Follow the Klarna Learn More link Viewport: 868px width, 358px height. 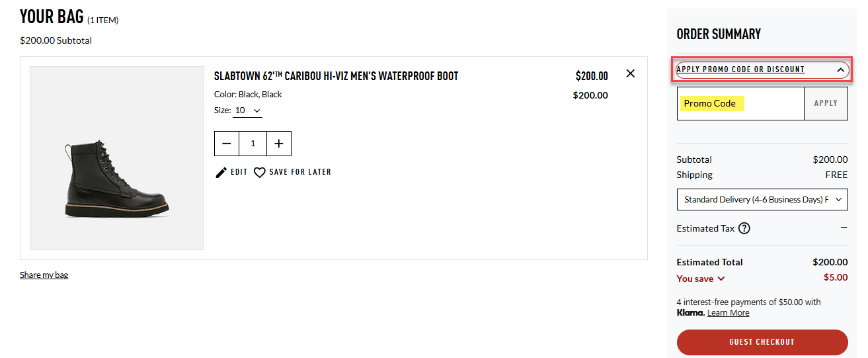[x=728, y=313]
